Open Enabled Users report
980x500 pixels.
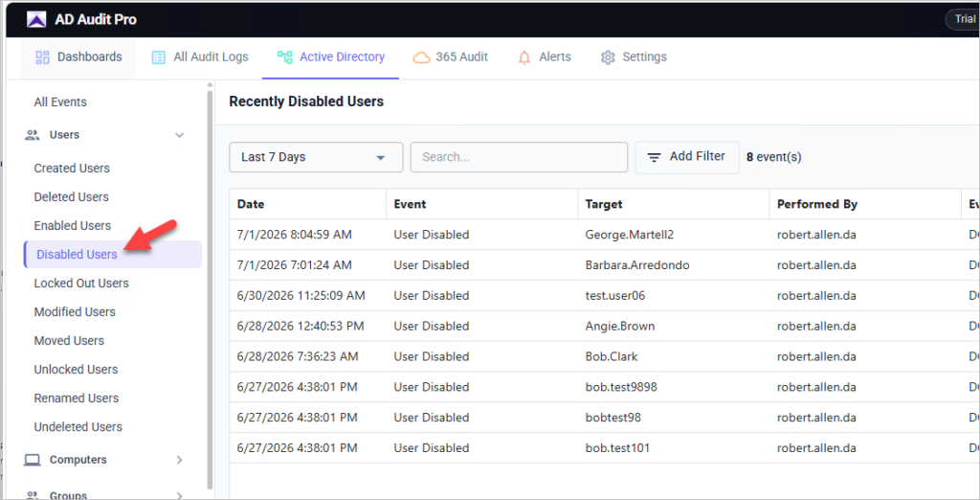click(x=73, y=226)
